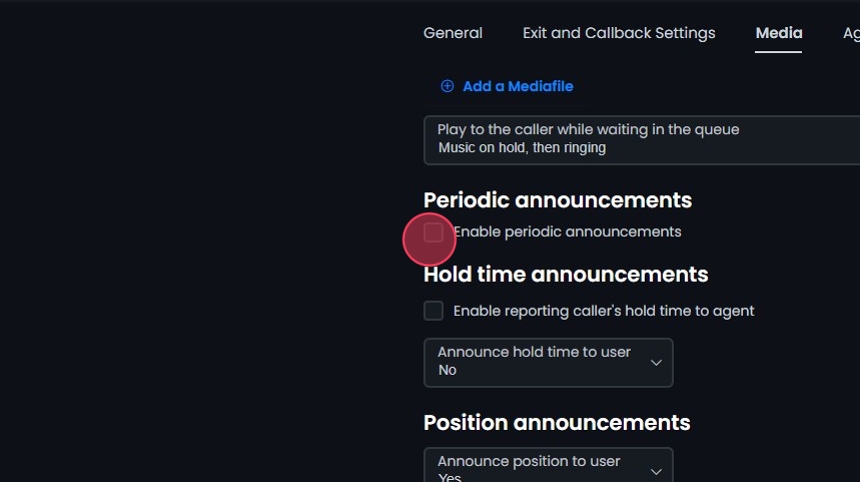Open the Add a Mediafile link
Viewport: 860px width, 482px height.
click(517, 86)
